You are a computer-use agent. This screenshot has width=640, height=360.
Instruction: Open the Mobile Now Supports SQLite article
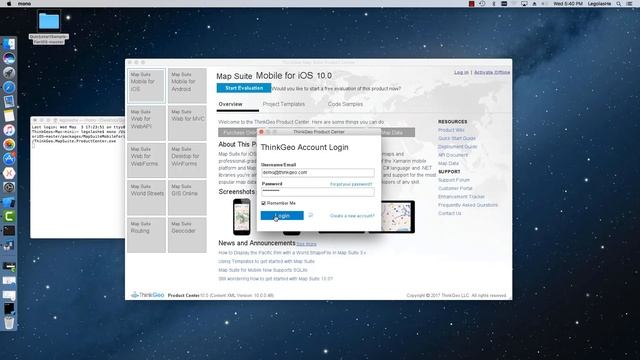coord(263,270)
